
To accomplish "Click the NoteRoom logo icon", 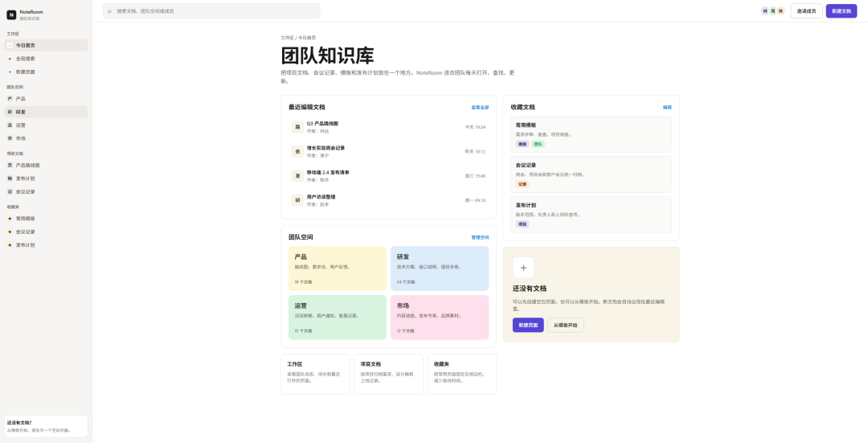I will [x=11, y=14].
